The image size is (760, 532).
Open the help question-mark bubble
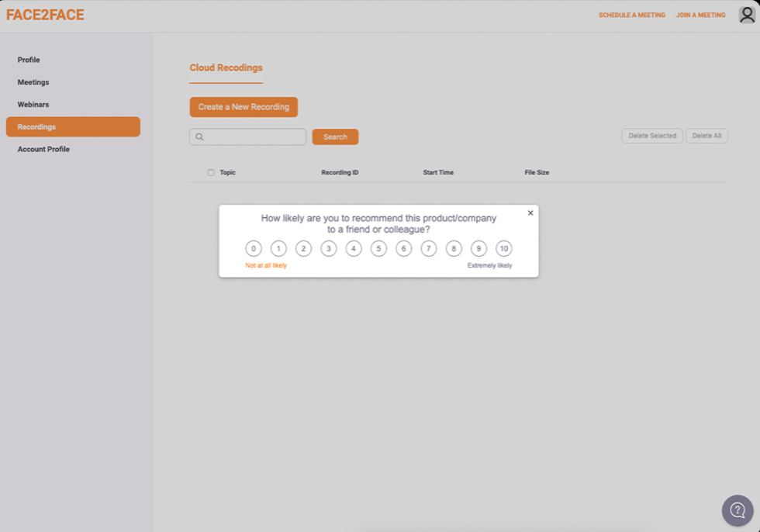coord(737,510)
